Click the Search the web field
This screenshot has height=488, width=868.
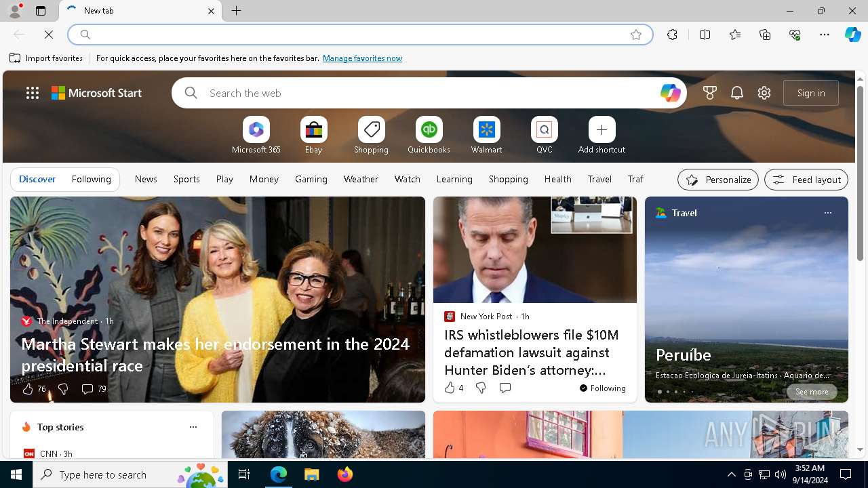pos(431,93)
